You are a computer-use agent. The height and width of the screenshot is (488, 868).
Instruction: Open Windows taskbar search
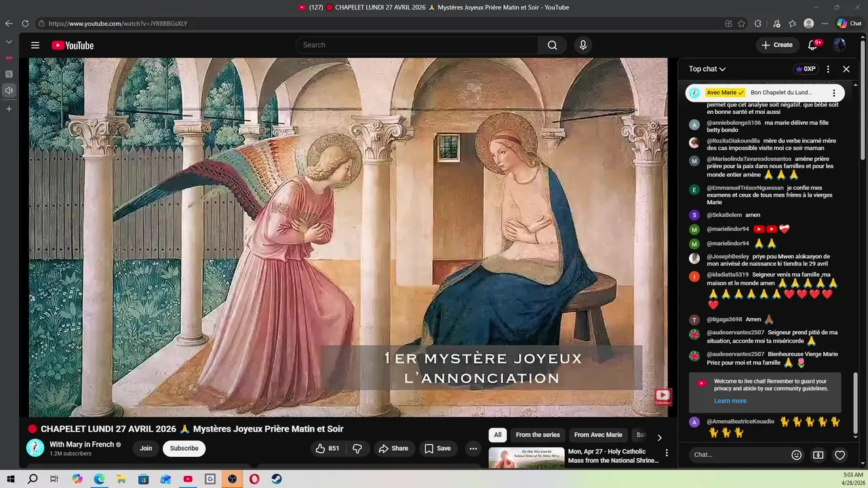[33, 479]
